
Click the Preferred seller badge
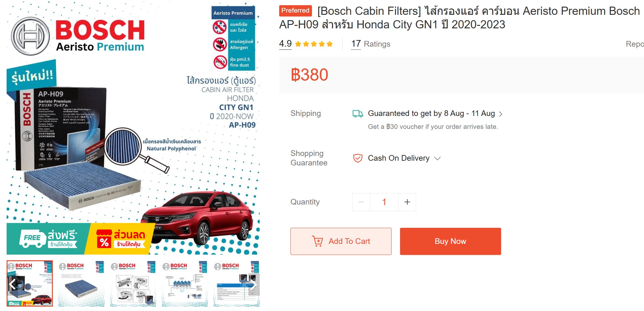(295, 11)
